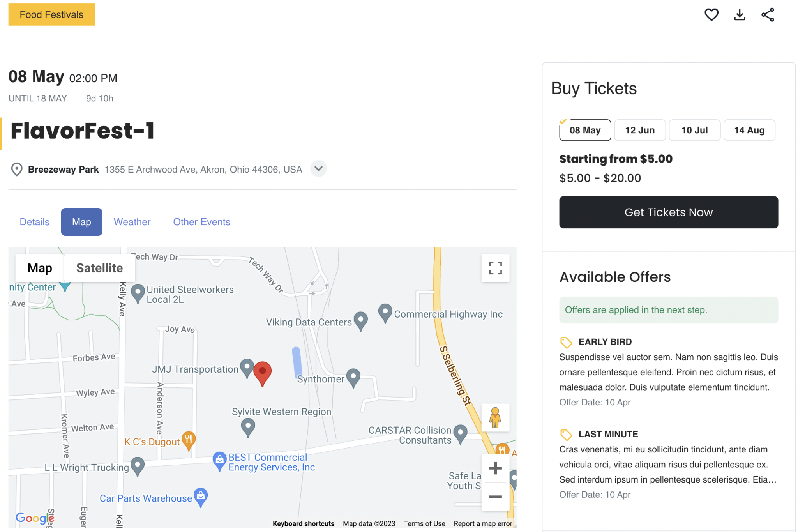The image size is (798, 532).
Task: Select the 10 Jul date option
Action: click(x=694, y=130)
